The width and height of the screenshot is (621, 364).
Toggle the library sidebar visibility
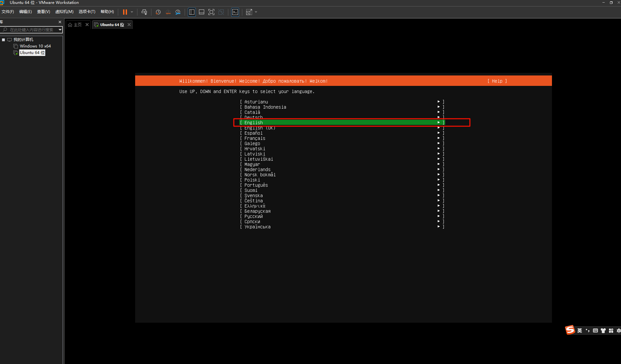tap(192, 12)
